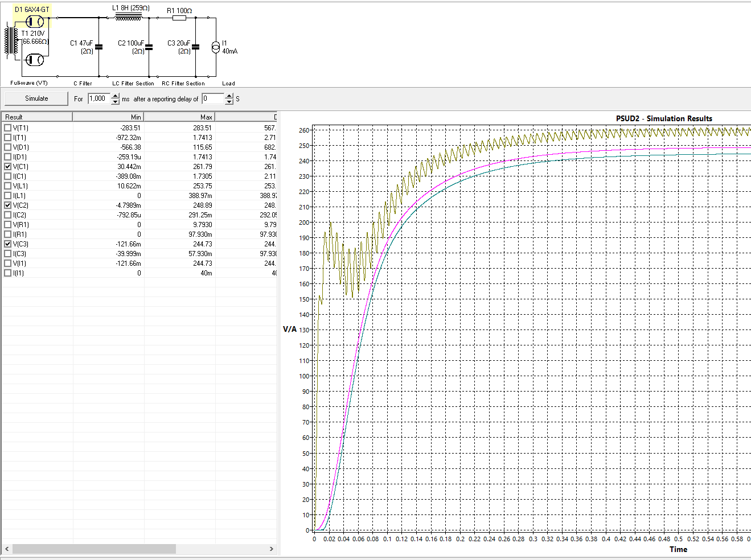Select the R1 100Ω resistor symbol
The image size is (751, 560).
(179, 18)
